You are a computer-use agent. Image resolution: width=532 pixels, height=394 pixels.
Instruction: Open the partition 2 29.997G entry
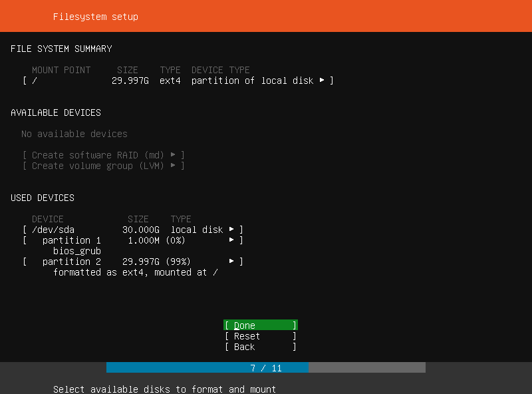tap(132, 262)
